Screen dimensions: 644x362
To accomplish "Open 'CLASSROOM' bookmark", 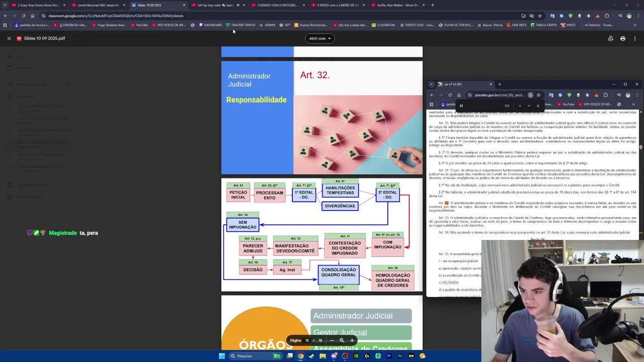I will [x=383, y=25].
